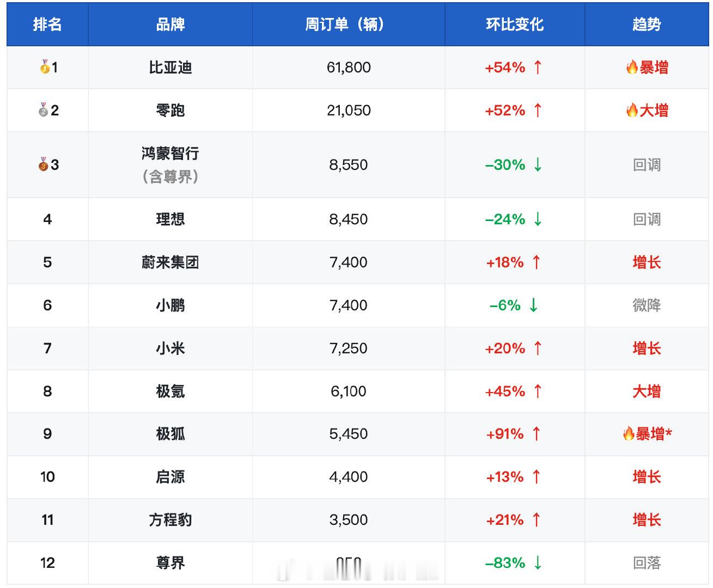Click the gold medal icon beside rank 1
This screenshot has height=588, width=713.
(45, 67)
